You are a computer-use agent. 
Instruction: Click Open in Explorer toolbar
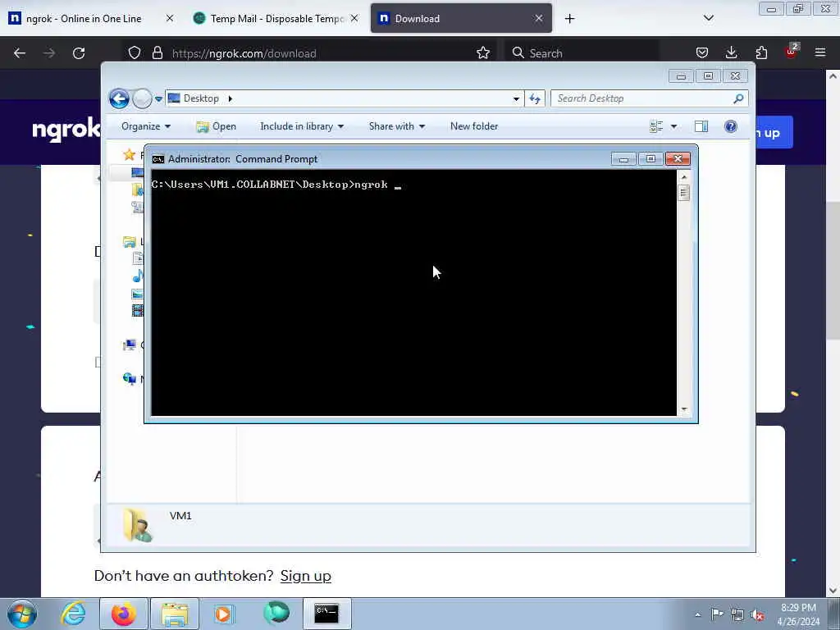click(217, 126)
